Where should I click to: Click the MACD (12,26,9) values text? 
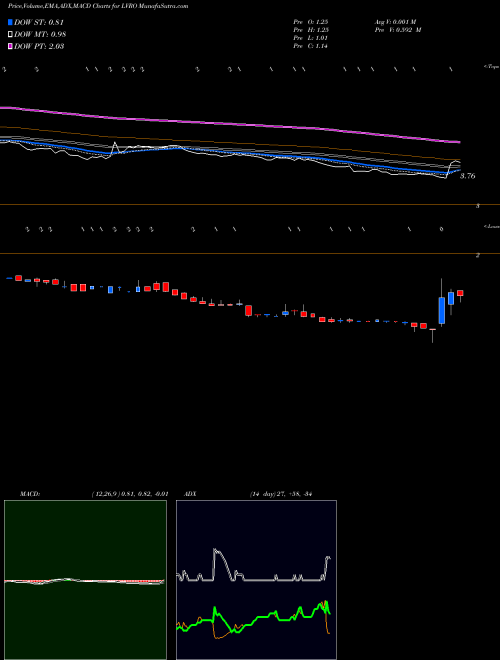pos(130,494)
